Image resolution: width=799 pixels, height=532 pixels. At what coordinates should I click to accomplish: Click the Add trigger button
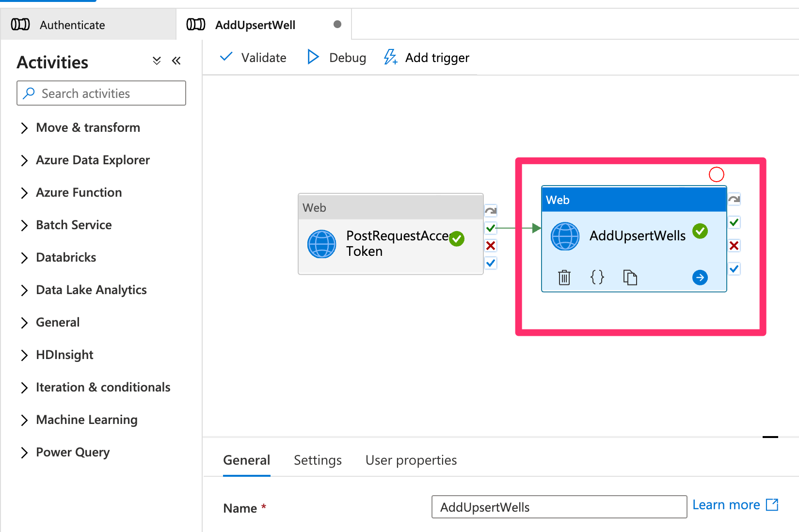tap(427, 57)
